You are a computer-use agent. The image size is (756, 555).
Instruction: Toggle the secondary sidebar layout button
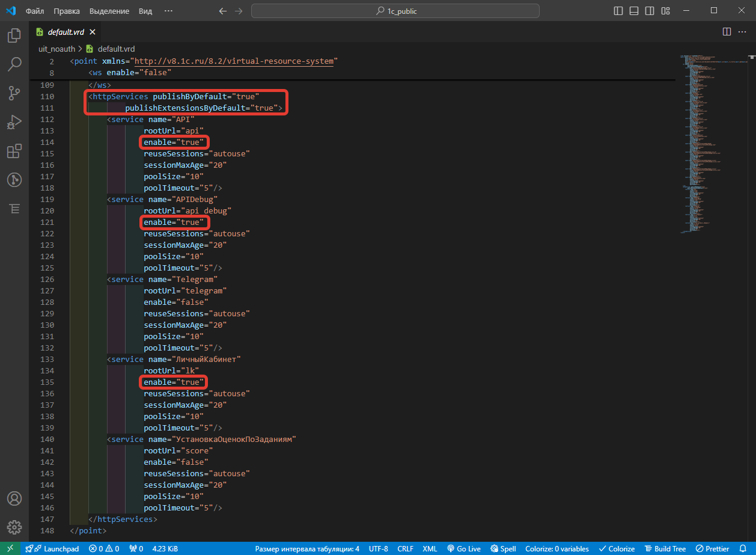[x=650, y=11]
